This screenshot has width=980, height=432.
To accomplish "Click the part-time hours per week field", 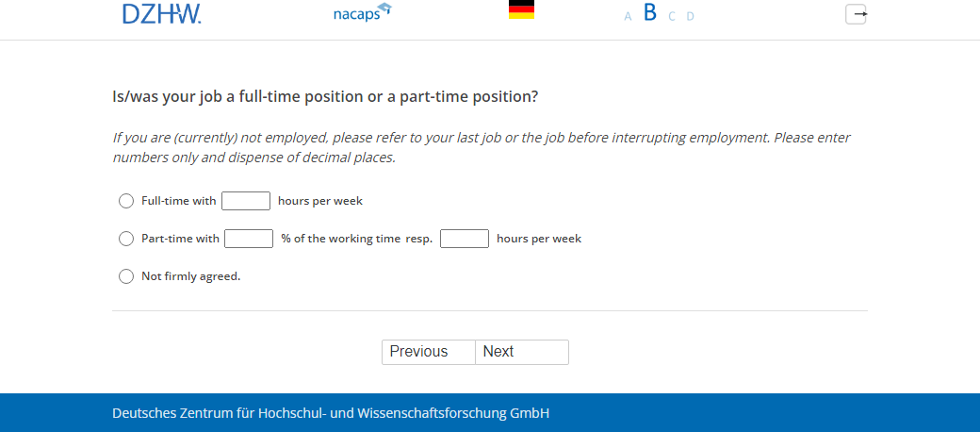I will coord(465,239).
